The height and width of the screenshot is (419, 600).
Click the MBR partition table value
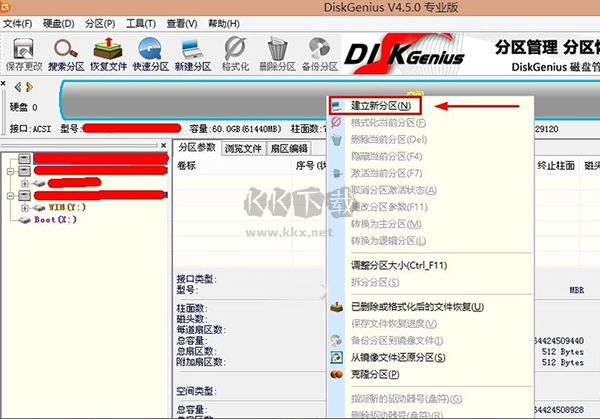577,290
